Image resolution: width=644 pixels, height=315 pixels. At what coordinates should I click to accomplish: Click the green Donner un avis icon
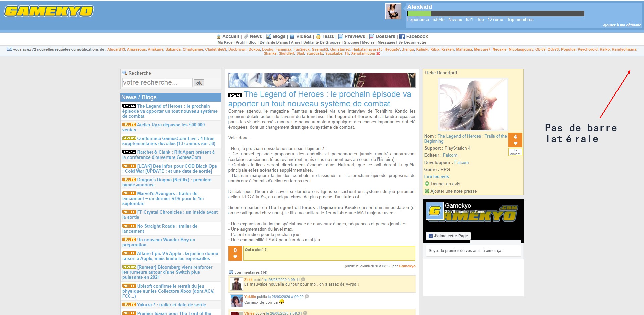coord(427,184)
